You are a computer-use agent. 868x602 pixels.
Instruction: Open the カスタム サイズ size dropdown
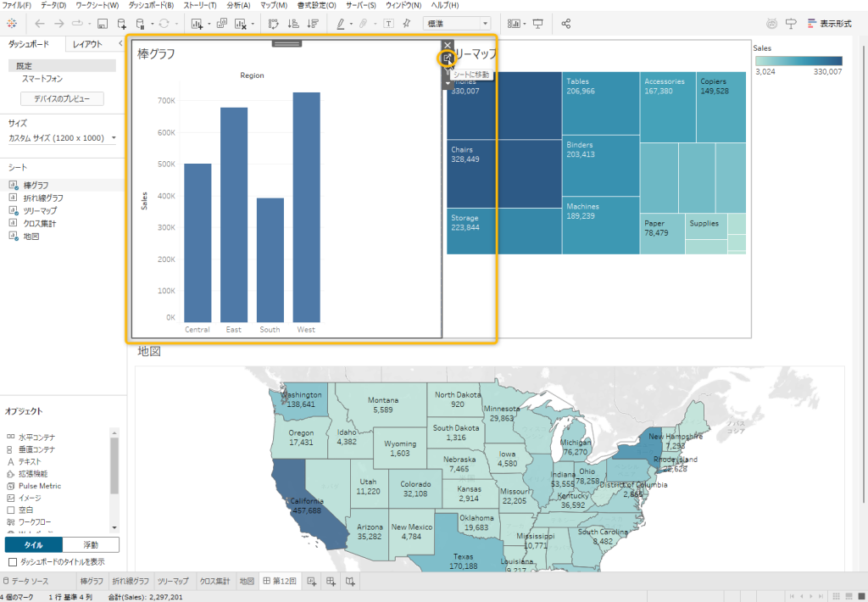pos(63,137)
